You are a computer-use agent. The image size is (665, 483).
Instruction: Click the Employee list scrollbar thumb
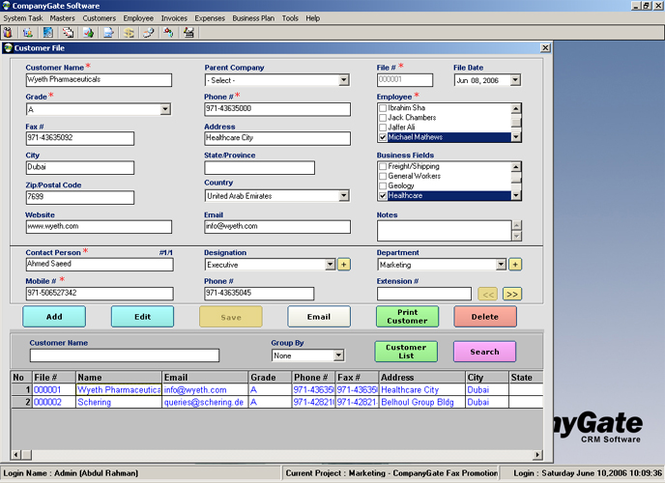516,122
